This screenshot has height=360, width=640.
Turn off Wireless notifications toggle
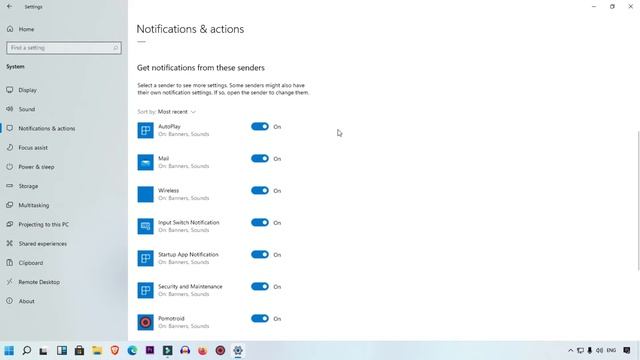pos(260,190)
